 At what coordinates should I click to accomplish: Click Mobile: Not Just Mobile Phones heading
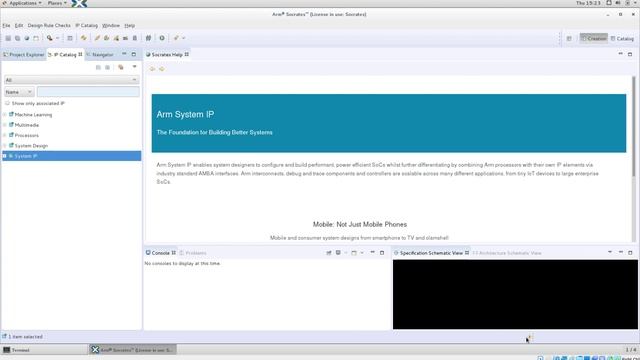(x=360, y=224)
